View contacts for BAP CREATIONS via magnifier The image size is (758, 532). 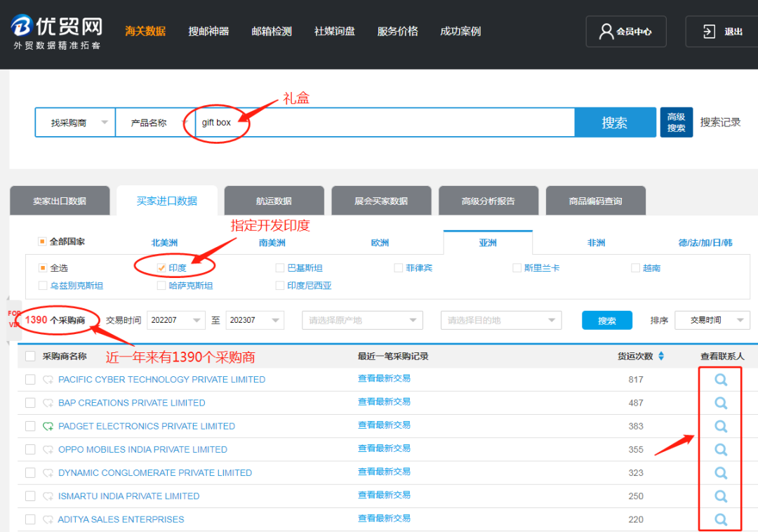[720, 403]
